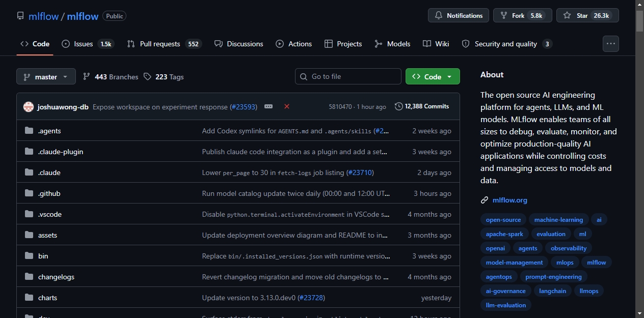Select the observability topic tag
Viewport: 644px width, 318px height.
pos(569,248)
